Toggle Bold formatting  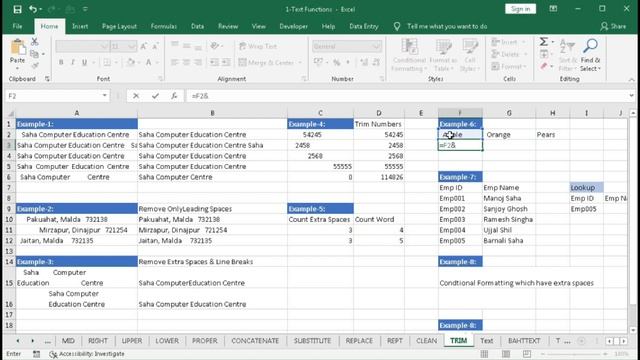point(61,62)
